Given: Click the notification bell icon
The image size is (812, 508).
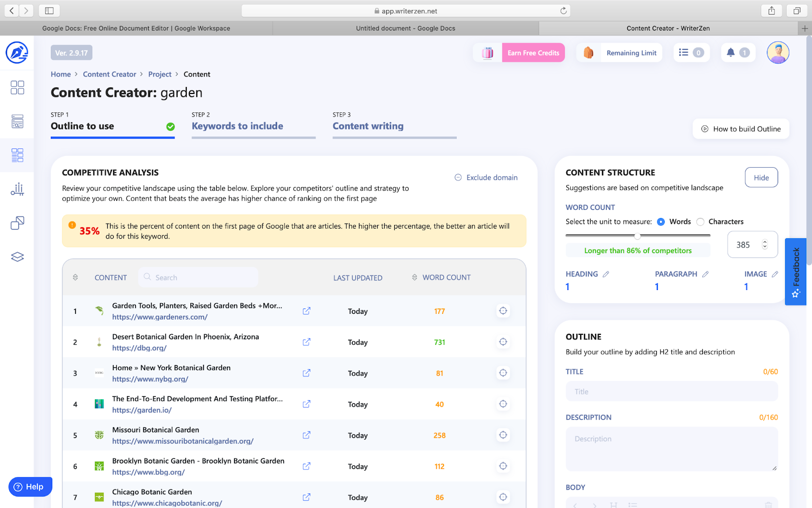Looking at the screenshot, I should coord(731,52).
